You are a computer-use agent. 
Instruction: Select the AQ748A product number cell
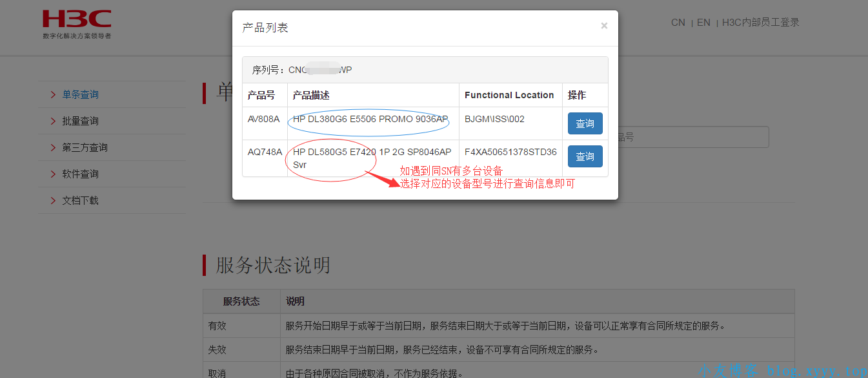coord(265,152)
